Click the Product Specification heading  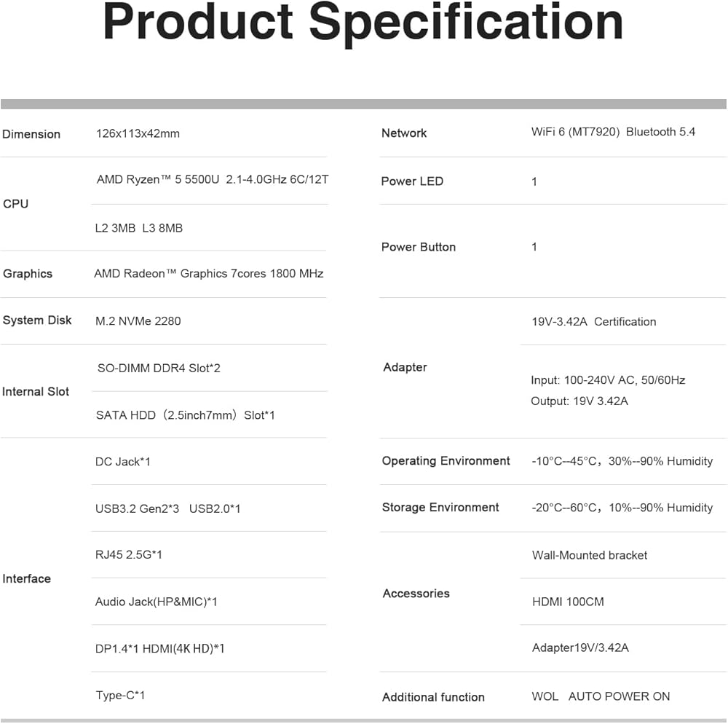(363, 23)
